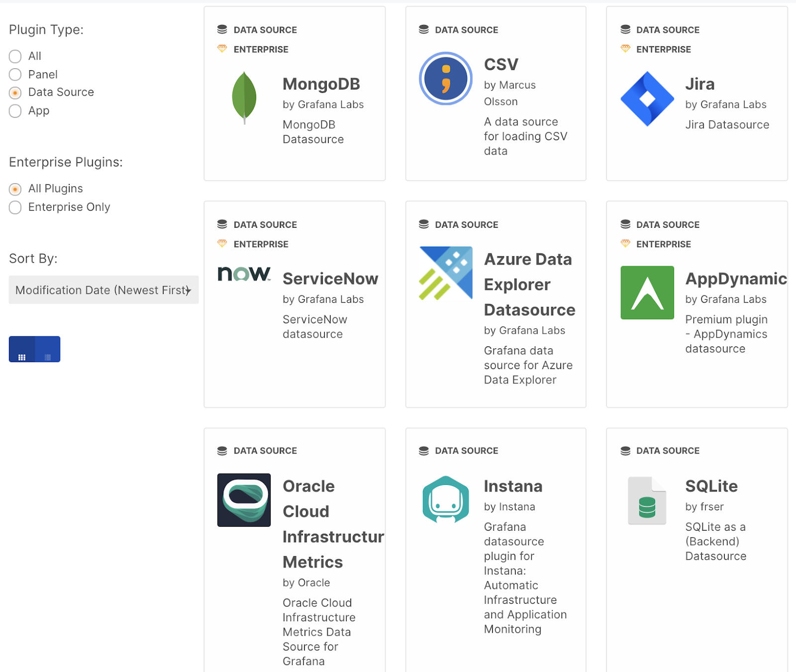Click the data source stack icon on ServiceNow card

(x=222, y=225)
